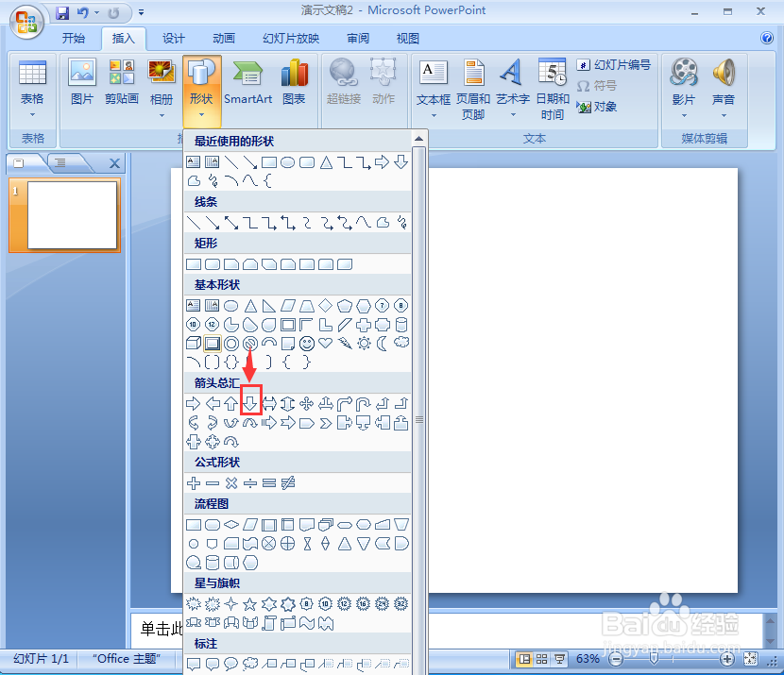Select the division sign in 公式形状
This screenshot has height=675, width=784.
point(250,483)
